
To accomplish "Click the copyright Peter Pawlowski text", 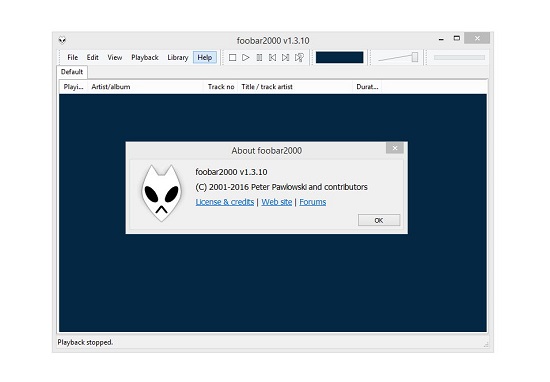I will pos(281,187).
